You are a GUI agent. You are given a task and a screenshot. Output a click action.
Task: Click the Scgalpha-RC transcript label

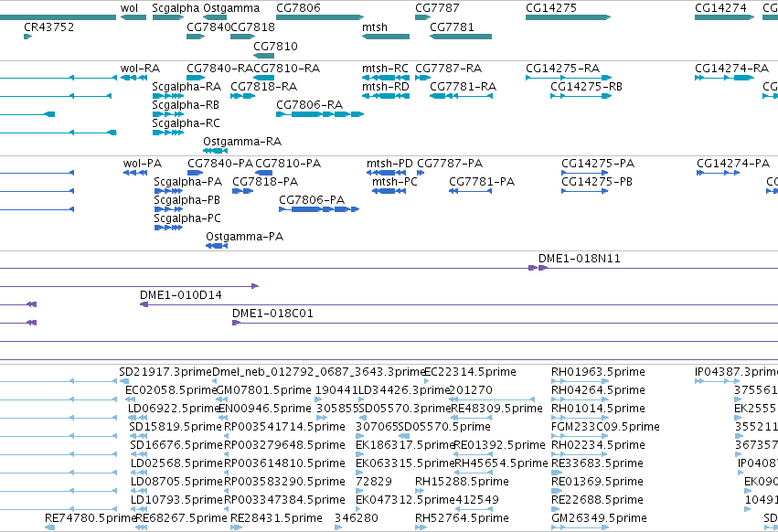pyautogui.click(x=187, y=123)
